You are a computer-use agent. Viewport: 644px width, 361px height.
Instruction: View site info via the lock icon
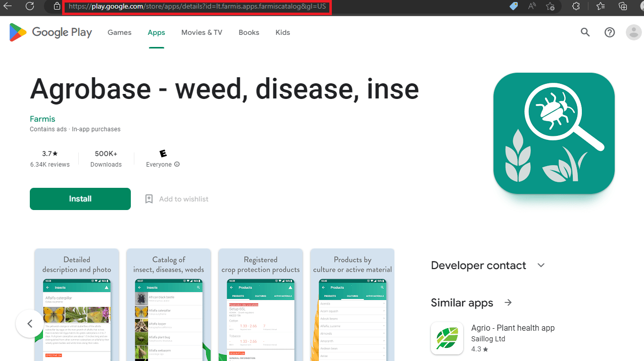[x=57, y=7]
